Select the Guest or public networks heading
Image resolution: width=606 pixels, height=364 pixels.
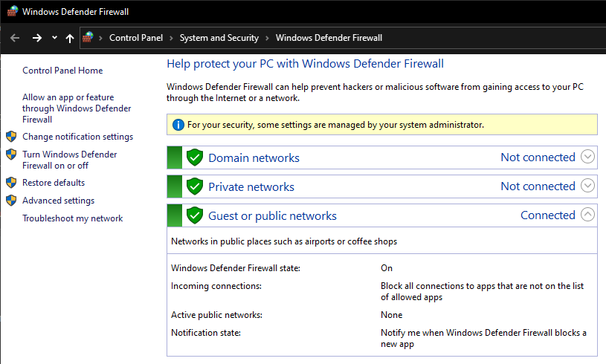[272, 215]
